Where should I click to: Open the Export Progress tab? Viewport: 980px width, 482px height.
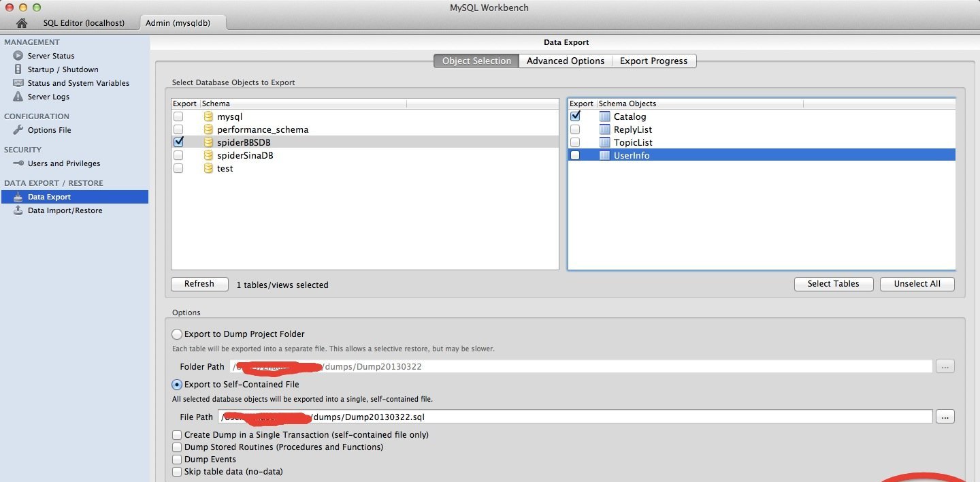654,61
